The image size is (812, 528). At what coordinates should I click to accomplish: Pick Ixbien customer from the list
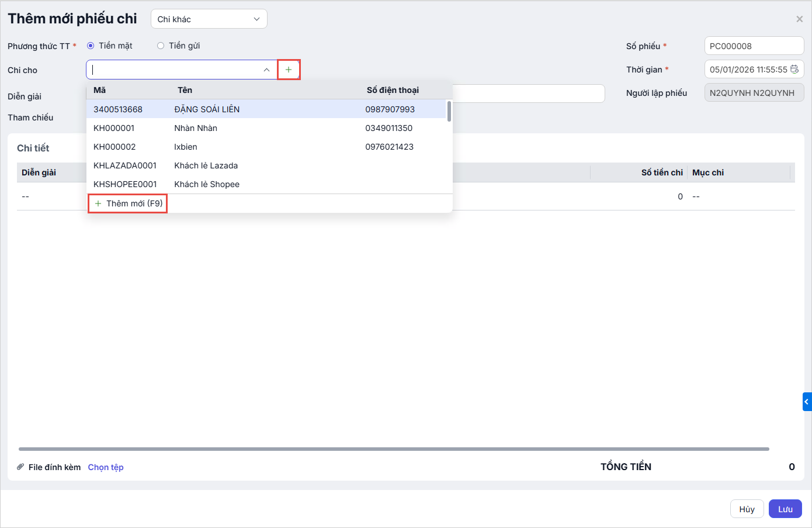point(186,147)
